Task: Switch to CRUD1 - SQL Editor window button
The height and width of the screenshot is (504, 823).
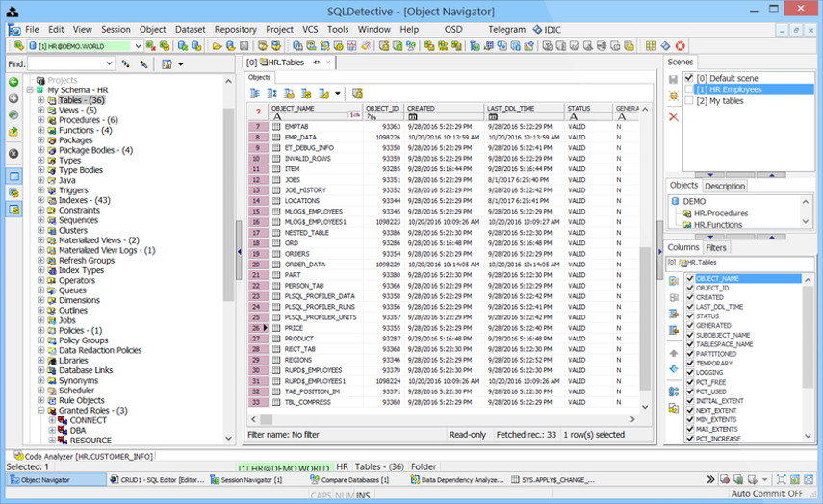Action: coord(158,479)
